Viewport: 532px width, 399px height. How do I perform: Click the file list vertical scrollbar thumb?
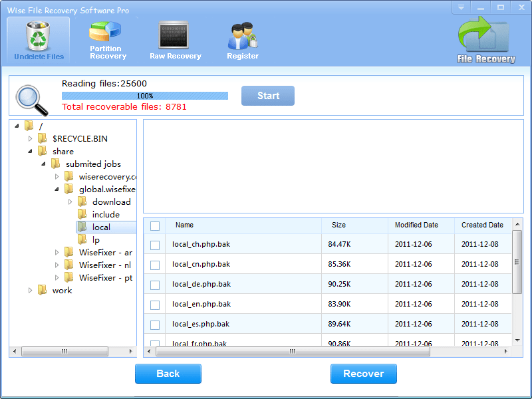pos(517,261)
